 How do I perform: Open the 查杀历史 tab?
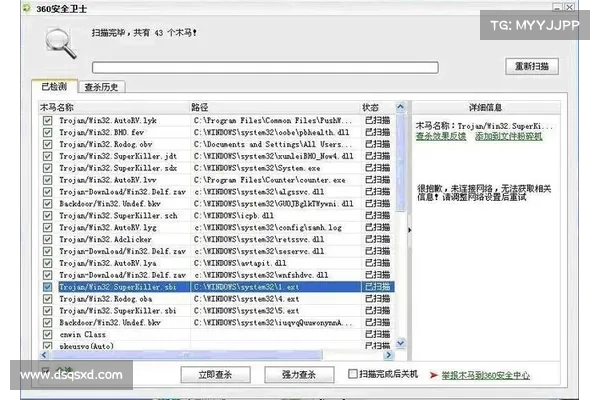[x=101, y=87]
